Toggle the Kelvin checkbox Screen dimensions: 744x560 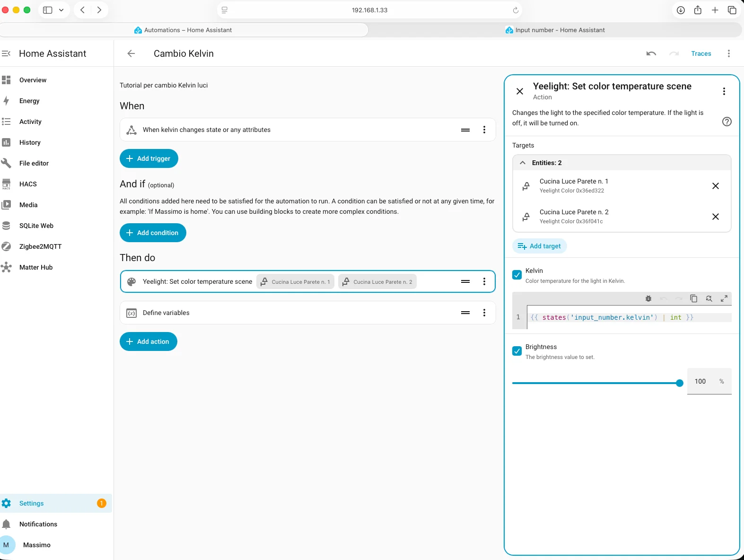[517, 275]
